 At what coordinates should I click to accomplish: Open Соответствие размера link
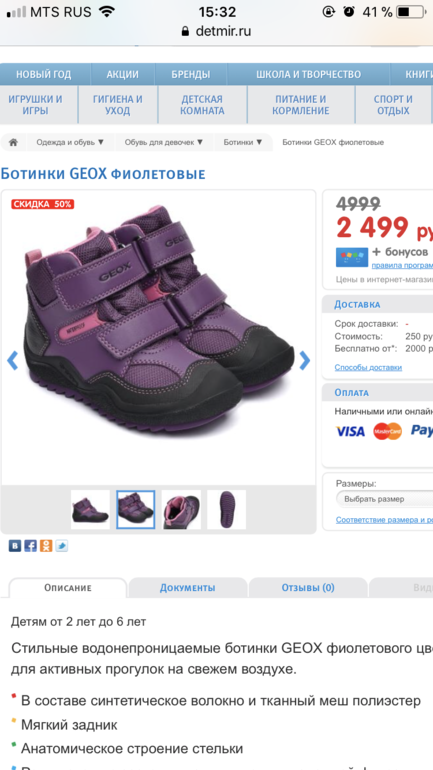click(384, 520)
